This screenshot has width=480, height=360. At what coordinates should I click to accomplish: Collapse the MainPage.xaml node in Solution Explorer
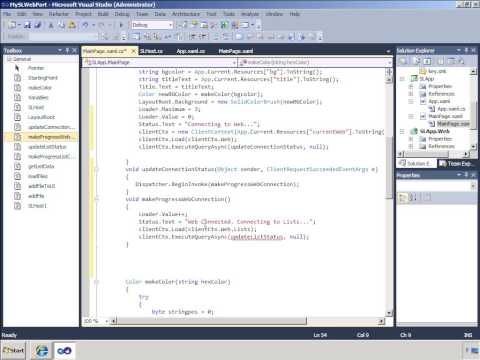pyautogui.click(x=411, y=116)
